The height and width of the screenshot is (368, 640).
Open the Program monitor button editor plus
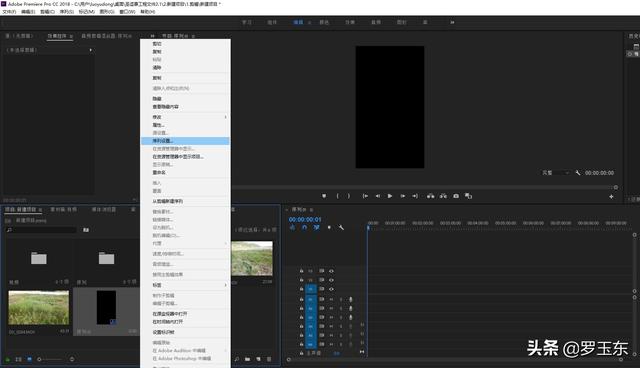[611, 197]
